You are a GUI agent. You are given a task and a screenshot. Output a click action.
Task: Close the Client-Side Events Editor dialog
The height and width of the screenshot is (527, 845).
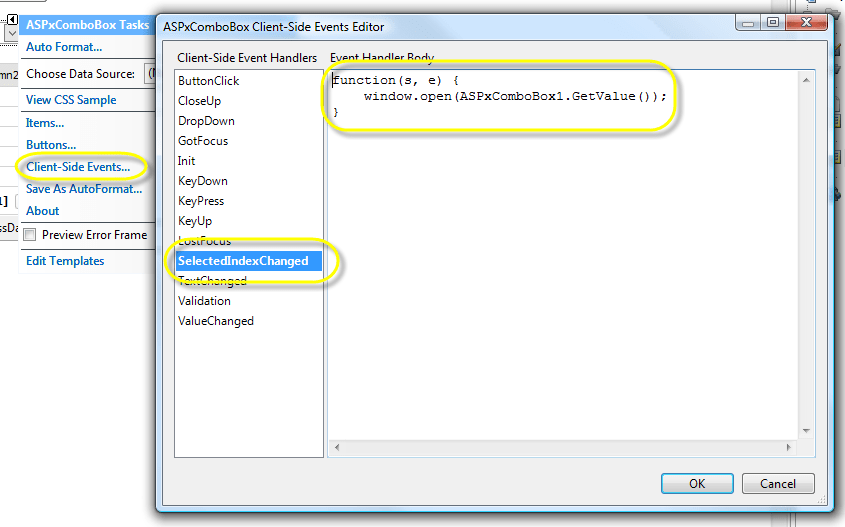[806, 23]
